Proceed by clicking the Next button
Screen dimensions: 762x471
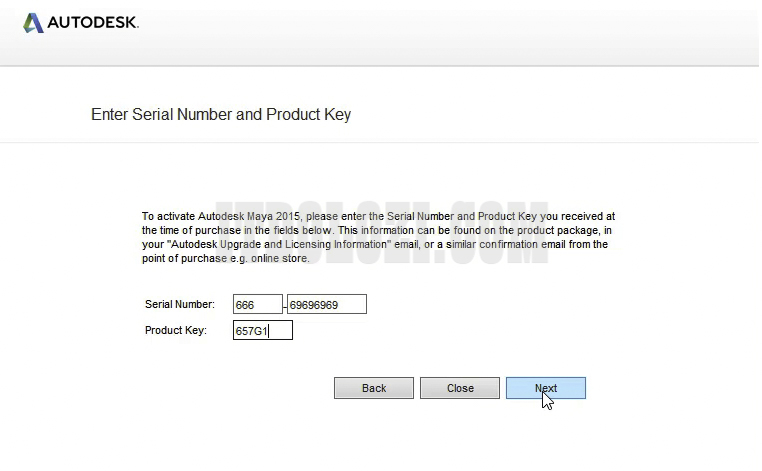(x=545, y=388)
